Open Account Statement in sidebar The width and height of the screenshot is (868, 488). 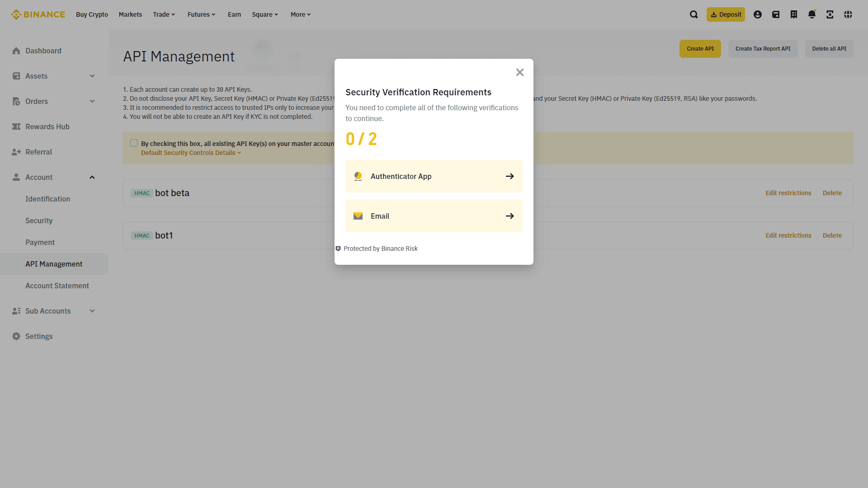(x=57, y=286)
